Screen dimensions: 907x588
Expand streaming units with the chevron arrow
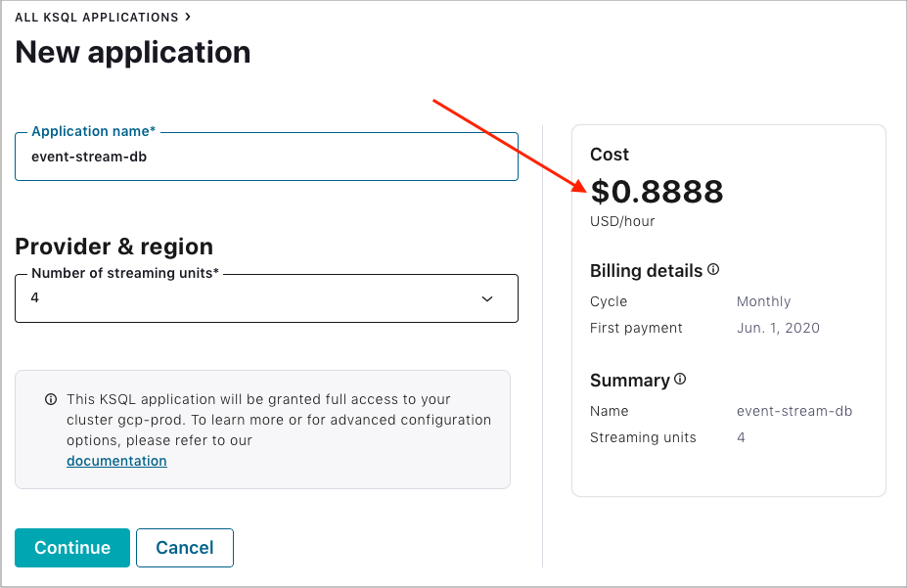pyautogui.click(x=487, y=298)
